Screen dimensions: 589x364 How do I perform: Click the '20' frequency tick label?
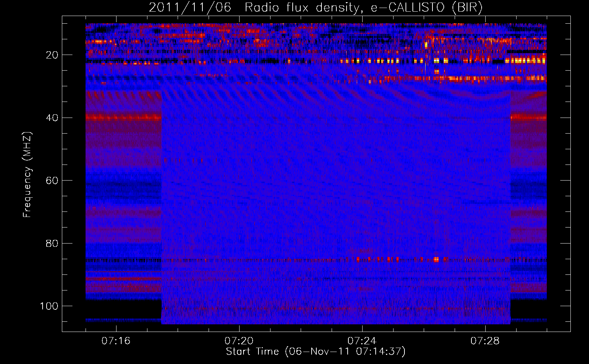(x=52, y=55)
